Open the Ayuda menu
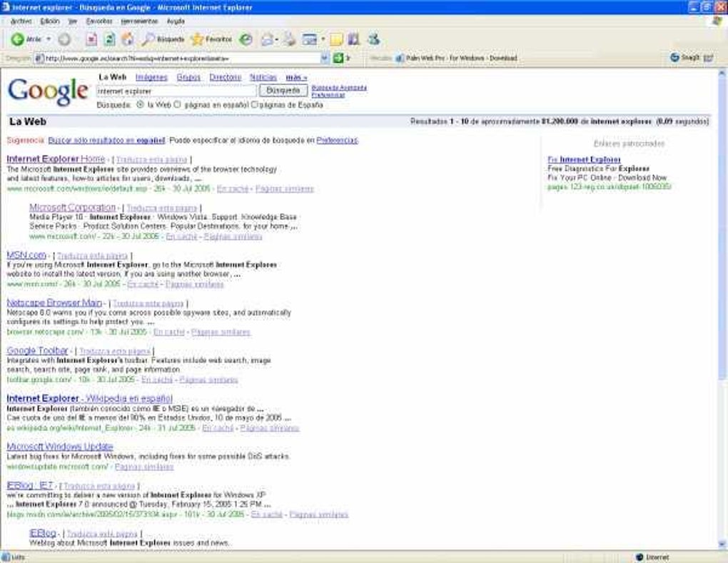This screenshot has width=728, height=563. pos(176,21)
